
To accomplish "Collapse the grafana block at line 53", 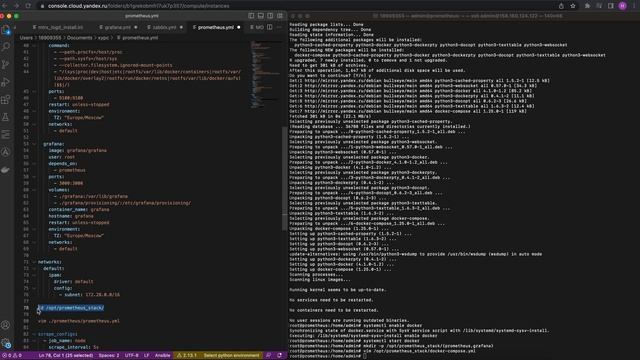I will 34,144.
